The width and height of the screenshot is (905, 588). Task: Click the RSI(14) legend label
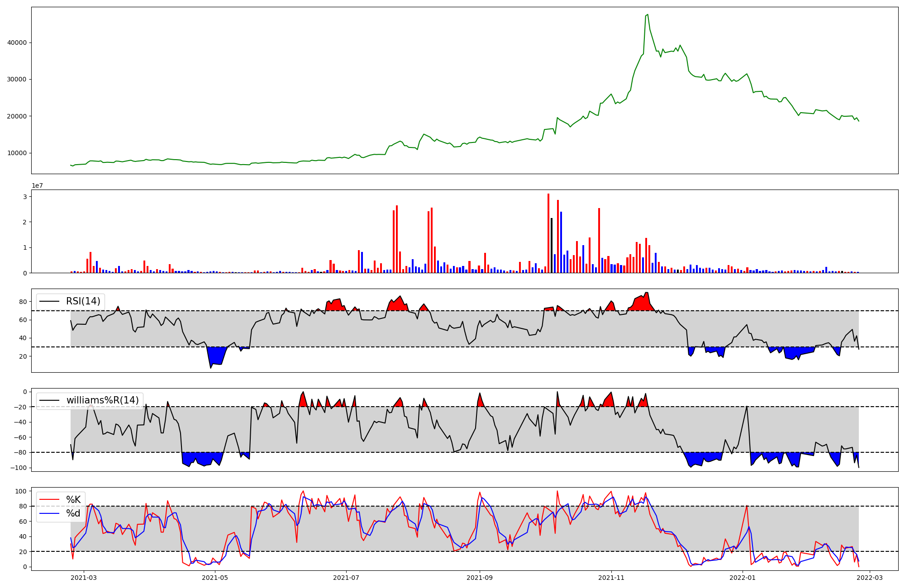83,301
